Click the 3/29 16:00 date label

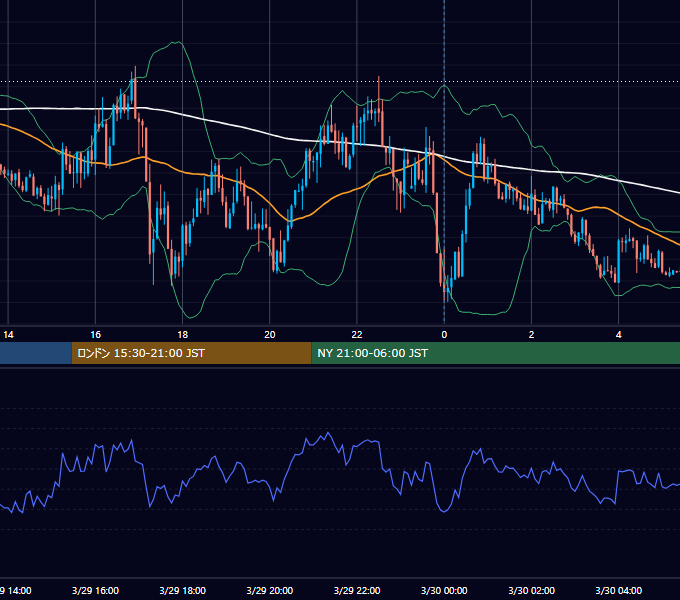pyautogui.click(x=95, y=590)
